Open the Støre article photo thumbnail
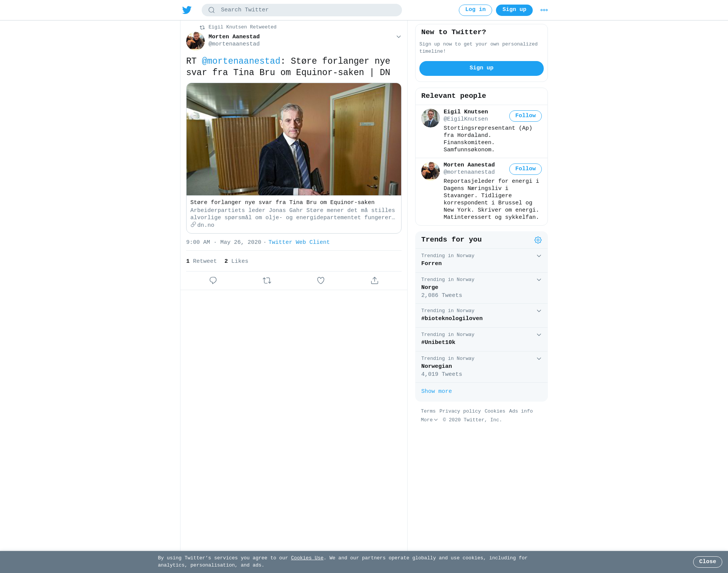Screen dimensions: 728x573 coord(294,139)
